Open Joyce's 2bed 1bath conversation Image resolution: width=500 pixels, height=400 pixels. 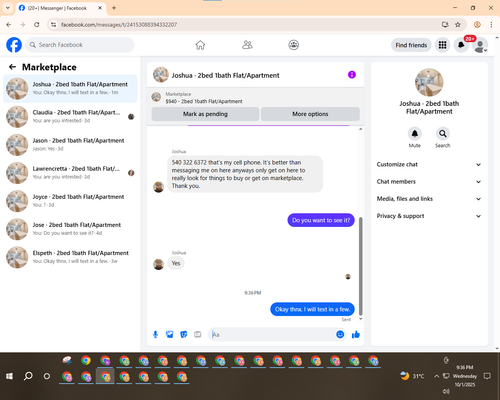tap(70, 201)
